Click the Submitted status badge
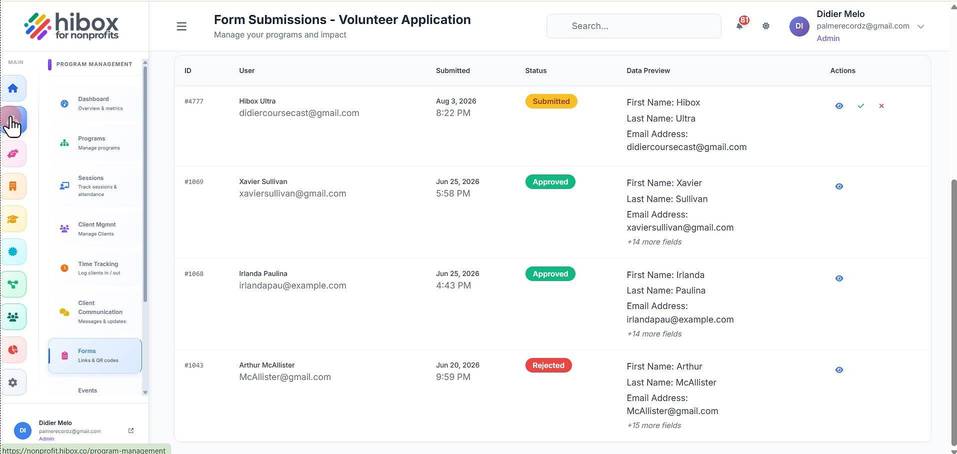The width and height of the screenshot is (957, 454). 551,101
